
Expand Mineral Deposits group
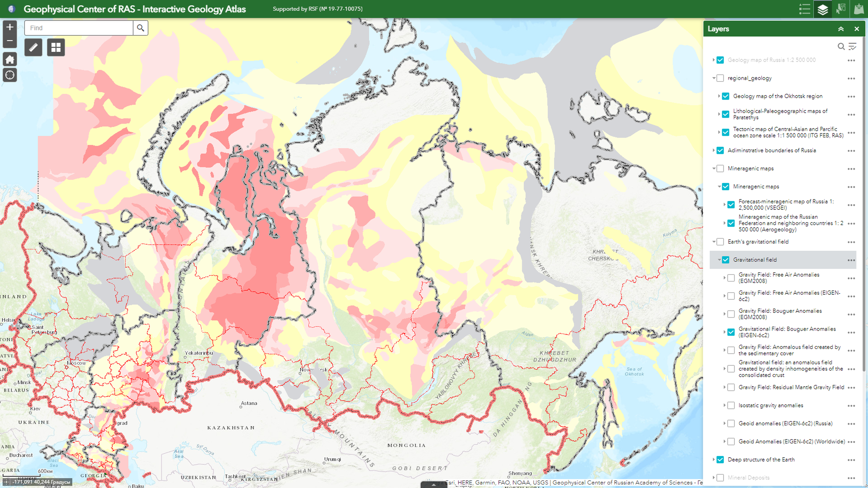click(713, 478)
